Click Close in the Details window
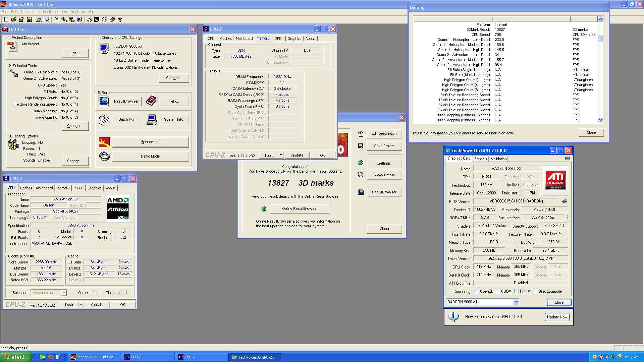The height and width of the screenshot is (362, 644). (x=591, y=132)
